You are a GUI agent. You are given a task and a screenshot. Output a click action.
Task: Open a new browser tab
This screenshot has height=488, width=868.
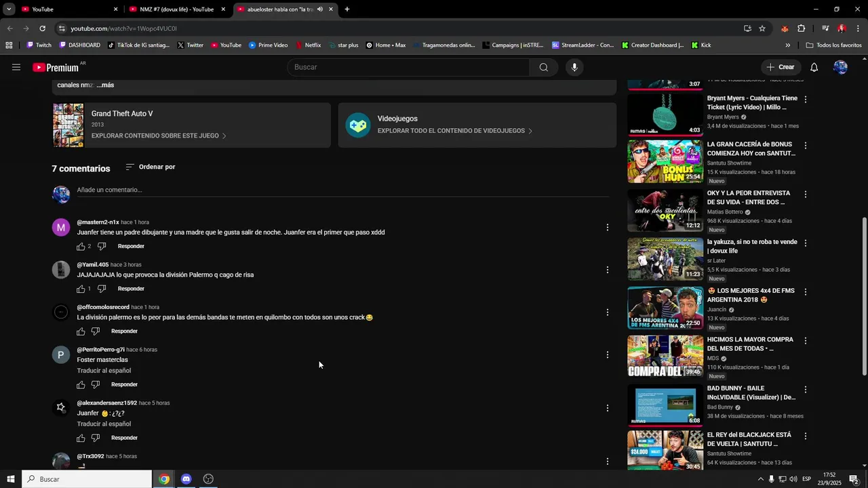pyautogui.click(x=347, y=9)
